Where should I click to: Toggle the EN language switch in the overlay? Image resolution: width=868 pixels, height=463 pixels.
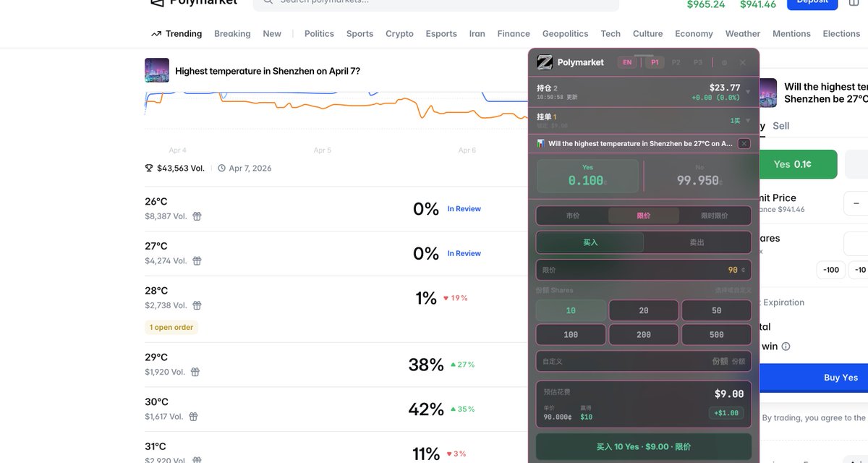point(627,62)
